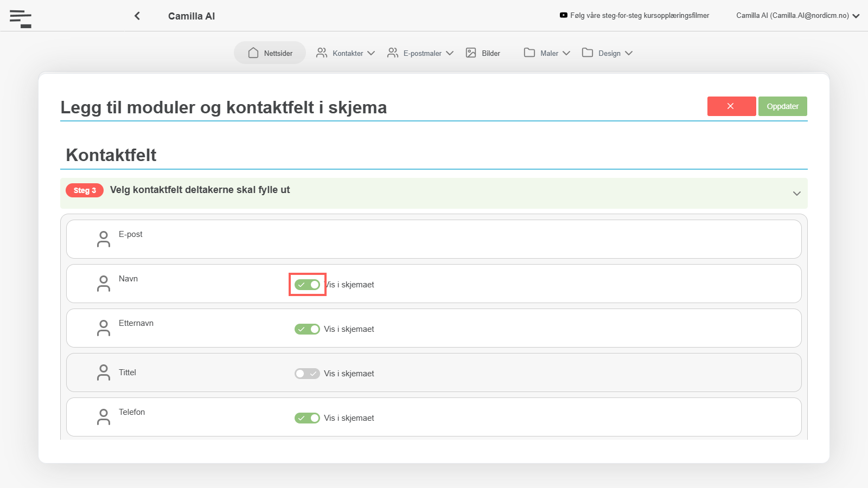The width and height of the screenshot is (868, 488).
Task: Disable Vis i skjemaet for Etternavn
Action: [307, 329]
